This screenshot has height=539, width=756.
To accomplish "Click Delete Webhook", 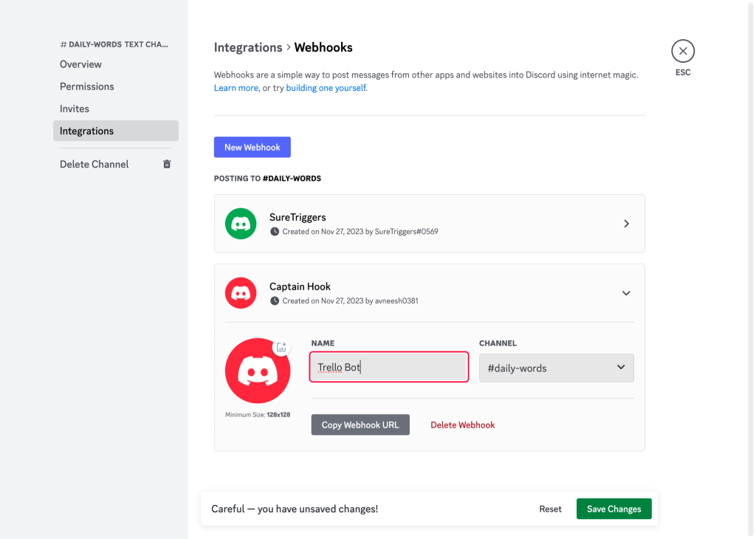I will (462, 425).
